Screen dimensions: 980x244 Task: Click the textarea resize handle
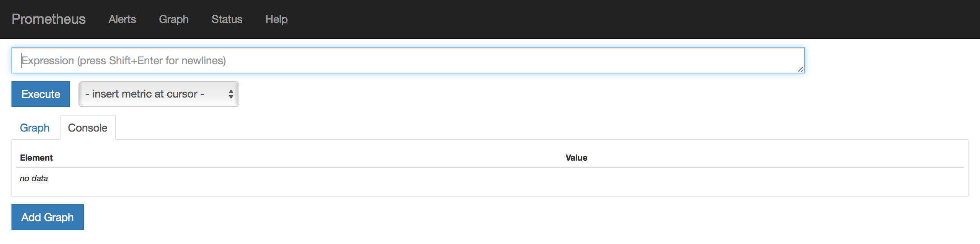pos(802,70)
